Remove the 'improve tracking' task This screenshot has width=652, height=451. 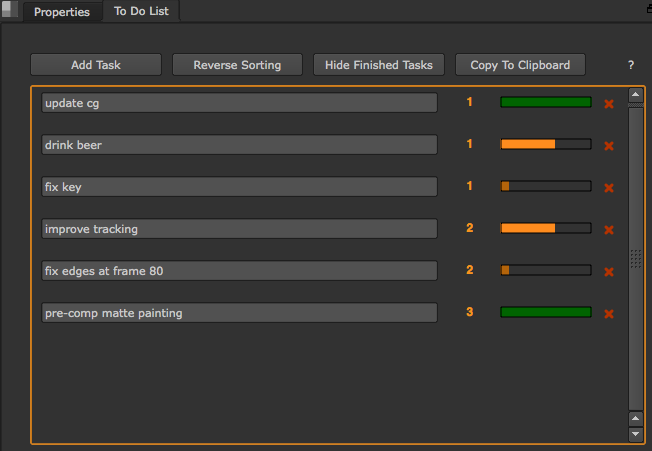pos(608,229)
